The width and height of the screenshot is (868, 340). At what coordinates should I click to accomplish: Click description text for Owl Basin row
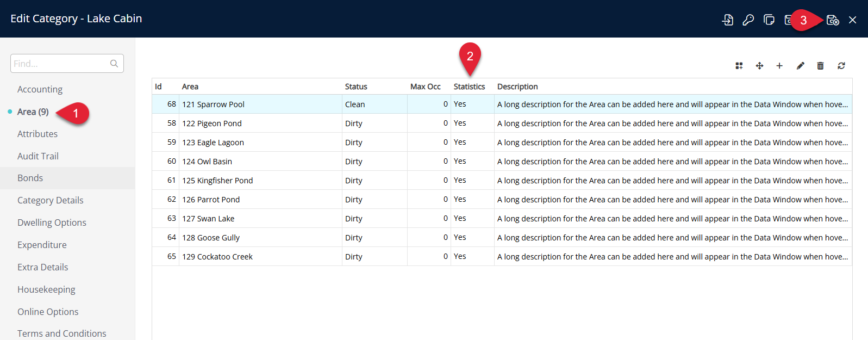[672, 162]
